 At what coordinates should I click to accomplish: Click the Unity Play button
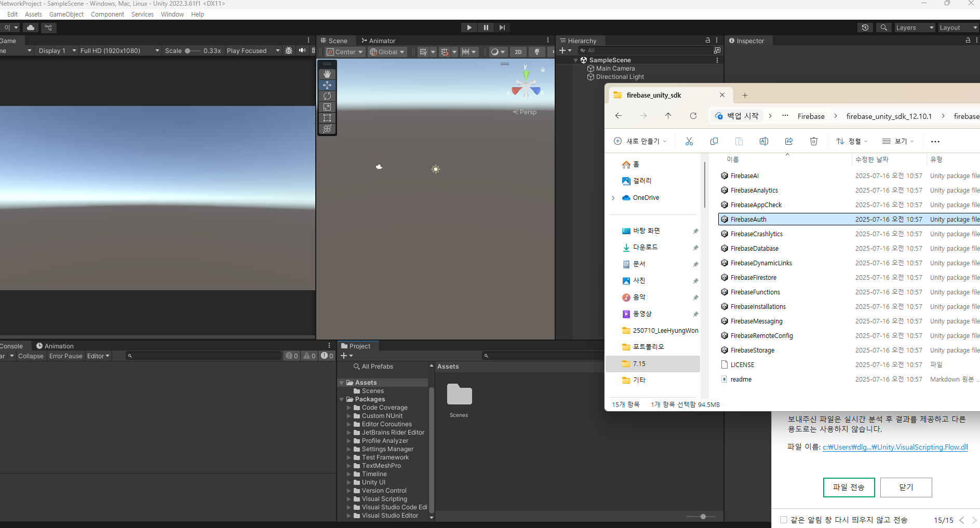pyautogui.click(x=469, y=28)
